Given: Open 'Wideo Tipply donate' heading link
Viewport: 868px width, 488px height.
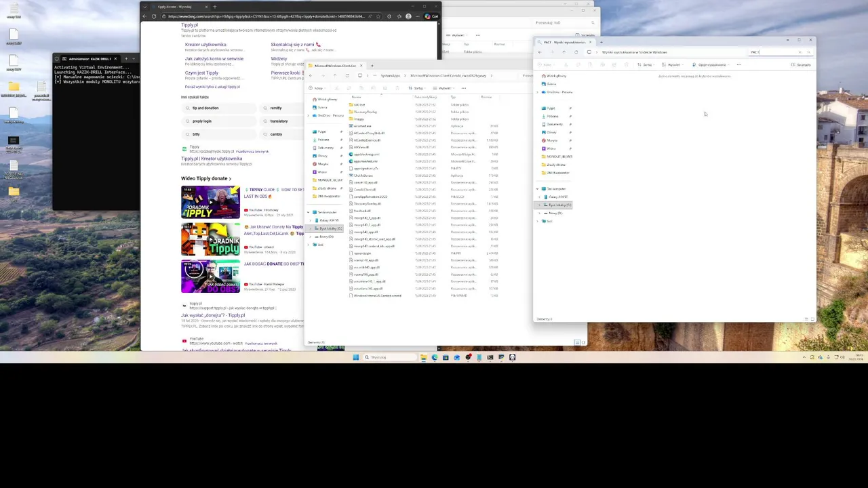Looking at the screenshot, I should [x=206, y=178].
